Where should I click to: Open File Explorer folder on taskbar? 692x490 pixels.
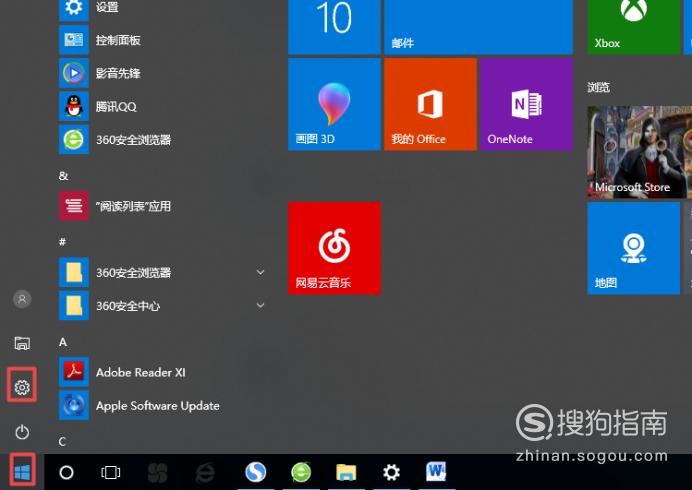[x=346, y=472]
